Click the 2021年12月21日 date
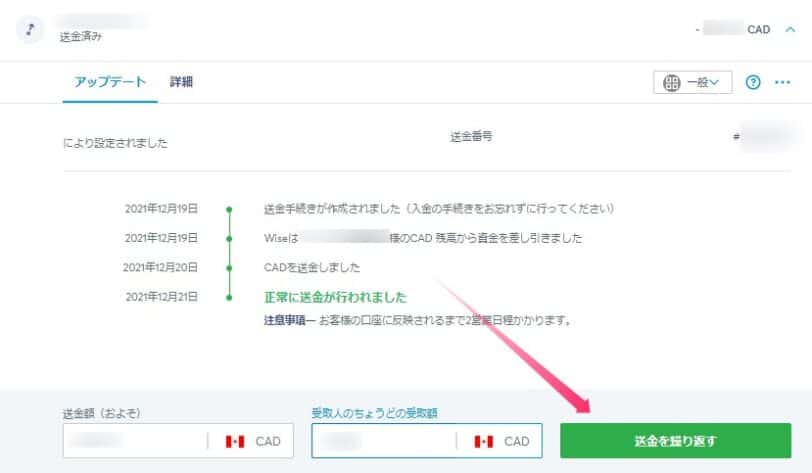The image size is (812, 473). click(162, 297)
